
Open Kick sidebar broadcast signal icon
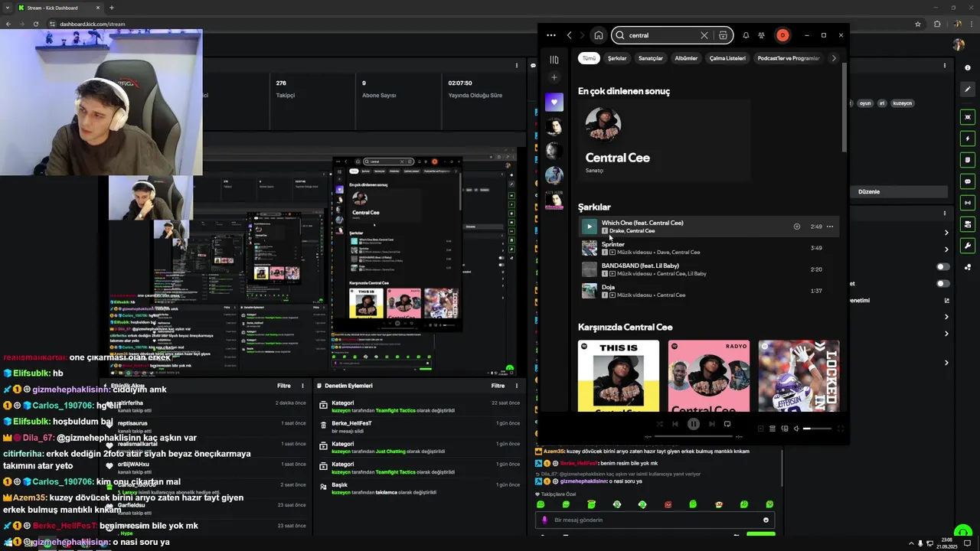point(968,203)
